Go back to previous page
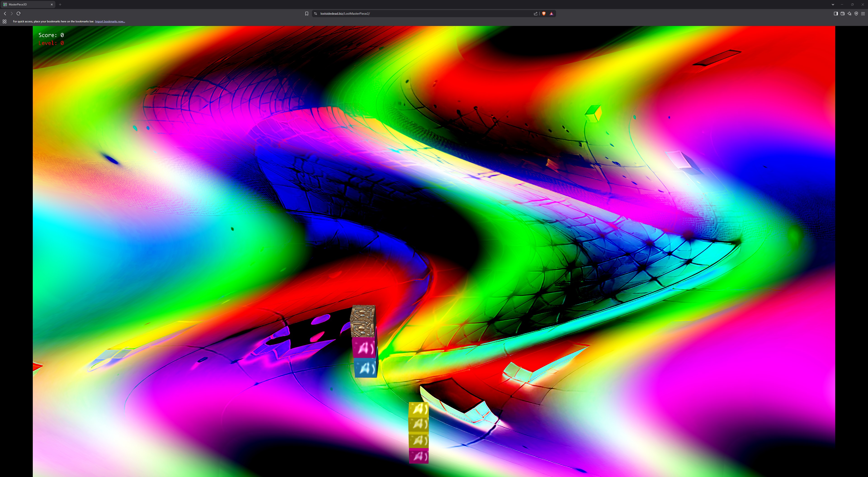Viewport: 868px width, 477px height. pyautogui.click(x=5, y=14)
